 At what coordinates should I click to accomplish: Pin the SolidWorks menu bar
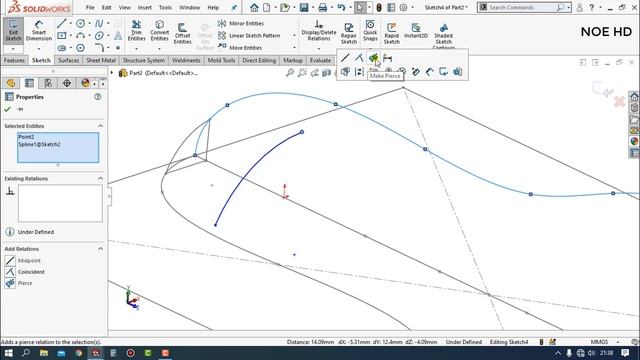click(234, 7)
